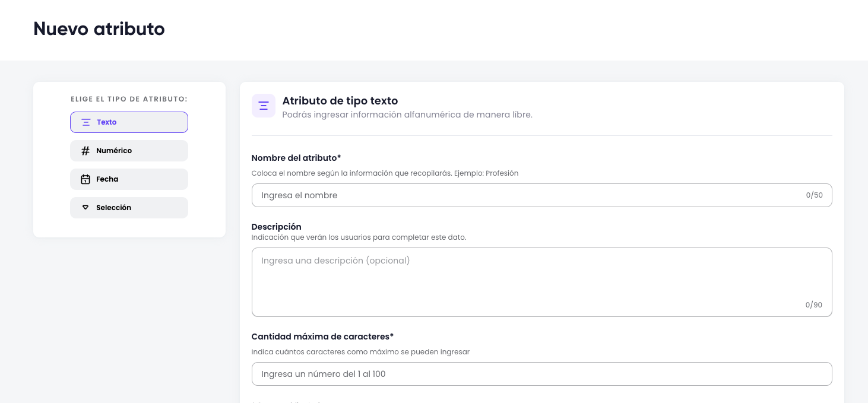Click the highlighted Texto option
Screen dimensions: 868x403
129,122
